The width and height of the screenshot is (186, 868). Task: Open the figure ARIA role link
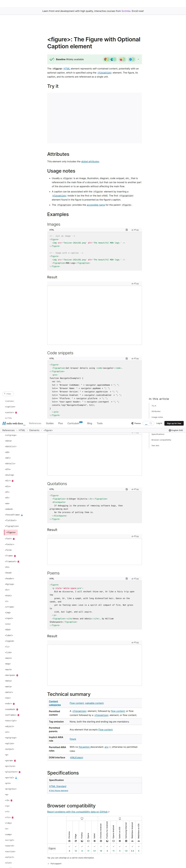pyautogui.click(x=73, y=739)
